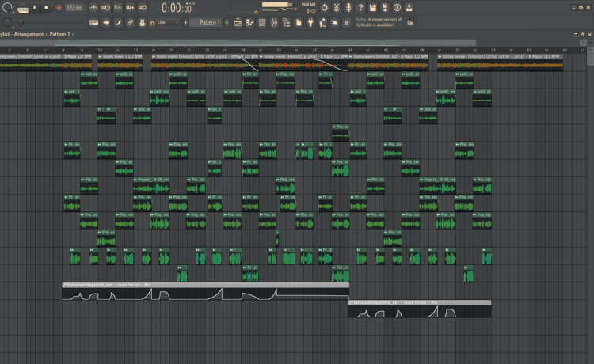Viewport: 594px width, 364px height.
Task: Click the magnet snap icon
Action: tap(152, 23)
